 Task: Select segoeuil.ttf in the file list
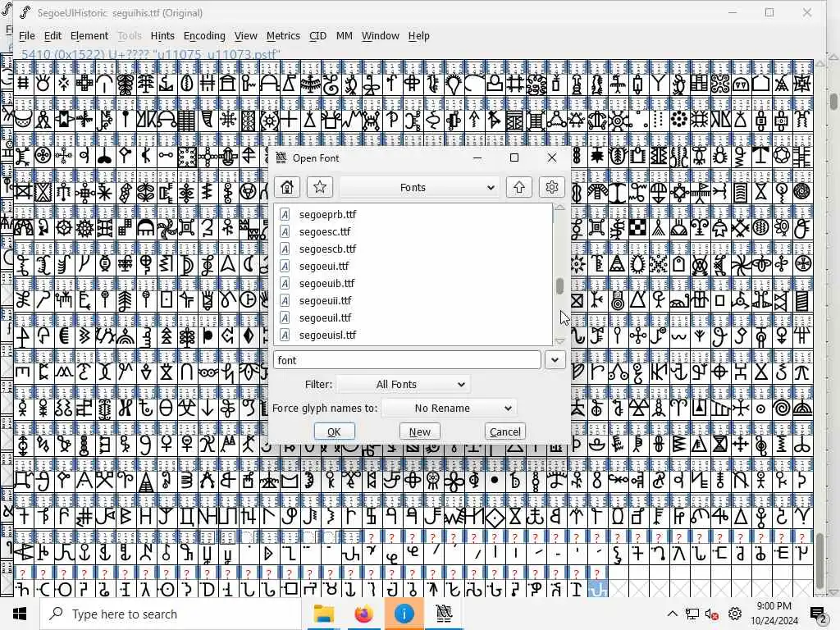pyautogui.click(x=325, y=317)
